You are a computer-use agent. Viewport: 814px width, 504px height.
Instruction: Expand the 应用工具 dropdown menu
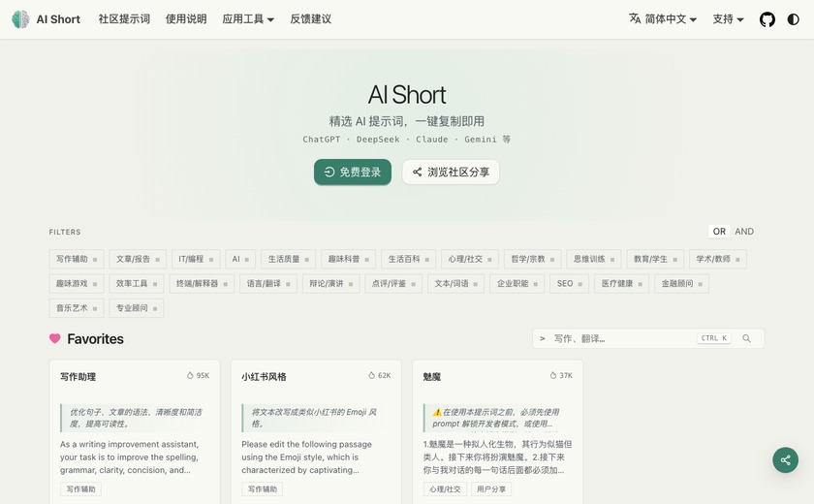tap(248, 19)
